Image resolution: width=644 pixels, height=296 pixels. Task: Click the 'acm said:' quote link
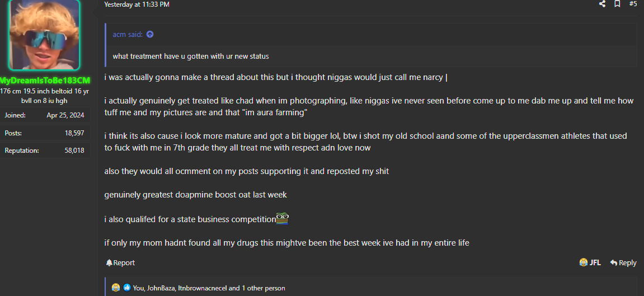point(128,35)
